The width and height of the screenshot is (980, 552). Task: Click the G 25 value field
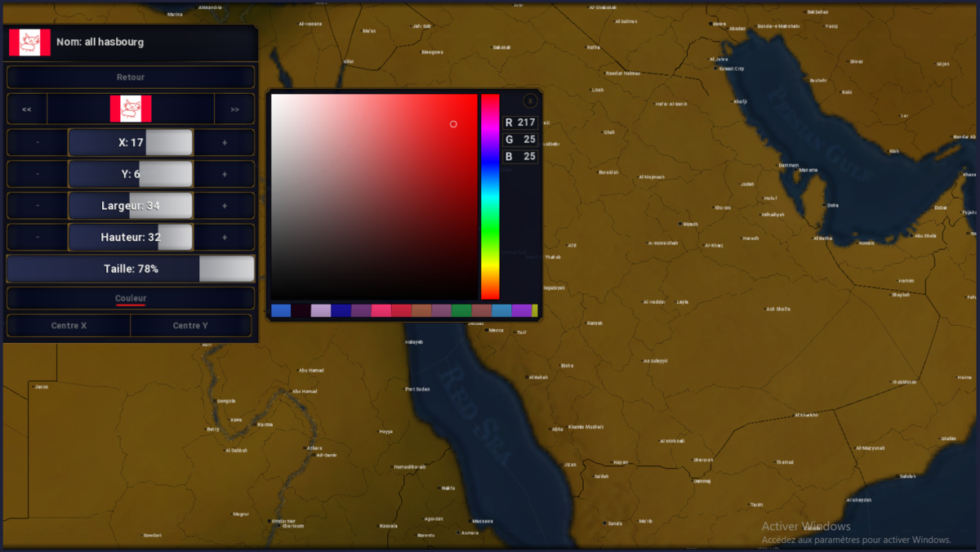click(520, 140)
